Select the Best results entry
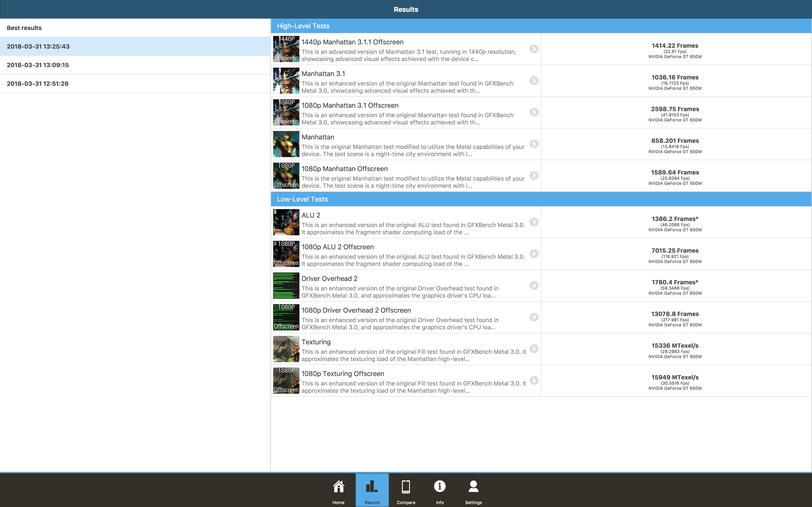 [x=24, y=28]
